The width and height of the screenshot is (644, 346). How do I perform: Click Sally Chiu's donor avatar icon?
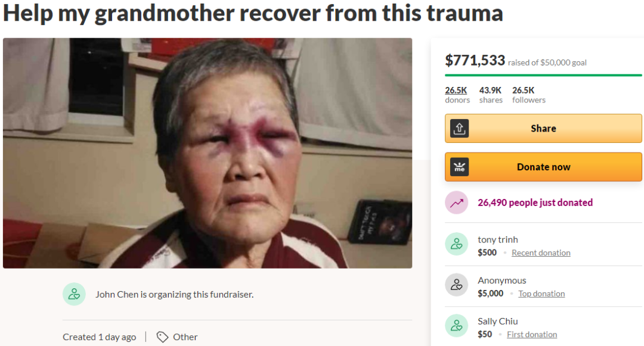[457, 326]
